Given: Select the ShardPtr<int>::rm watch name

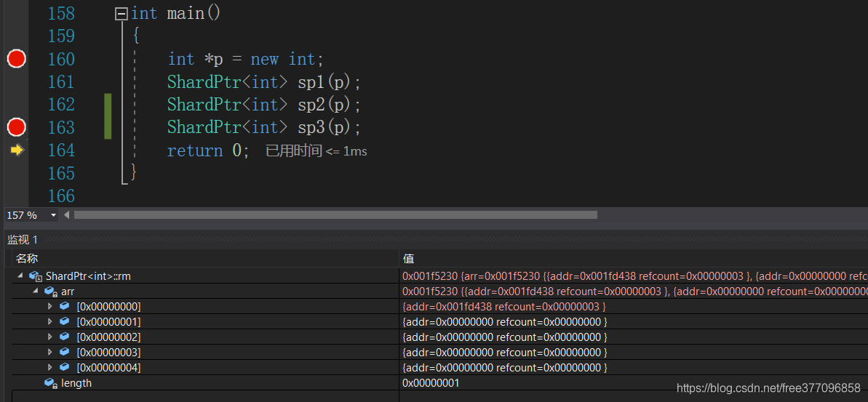Looking at the screenshot, I should (x=88, y=276).
